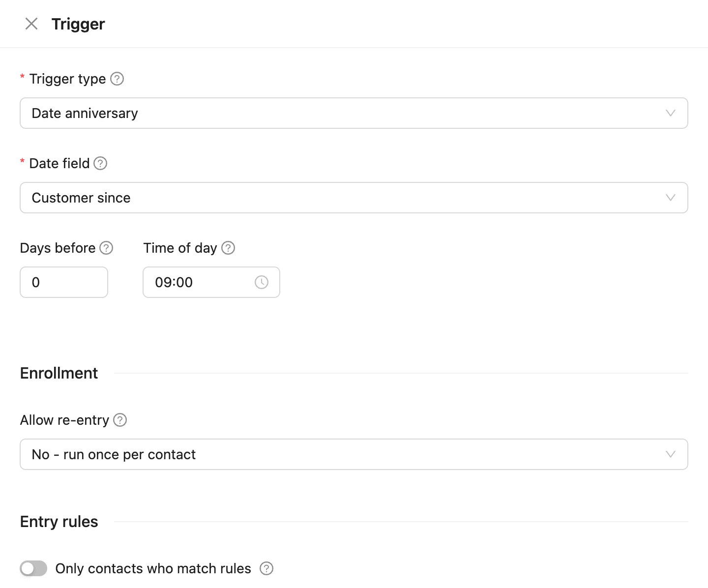Click the Enrollment section heading
Image resolution: width=708 pixels, height=588 pixels.
click(59, 373)
